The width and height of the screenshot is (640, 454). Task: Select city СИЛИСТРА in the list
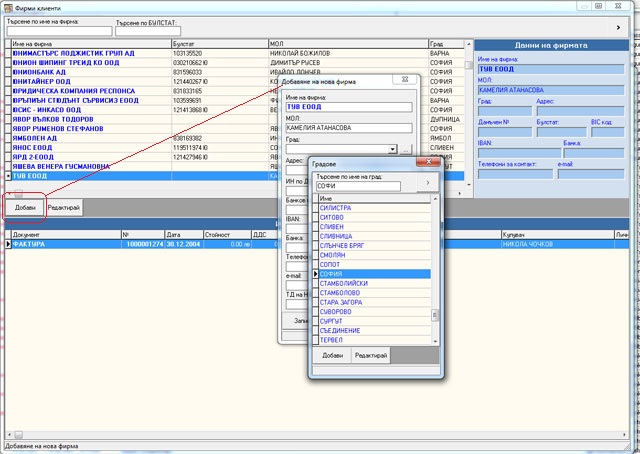pyautogui.click(x=375, y=208)
